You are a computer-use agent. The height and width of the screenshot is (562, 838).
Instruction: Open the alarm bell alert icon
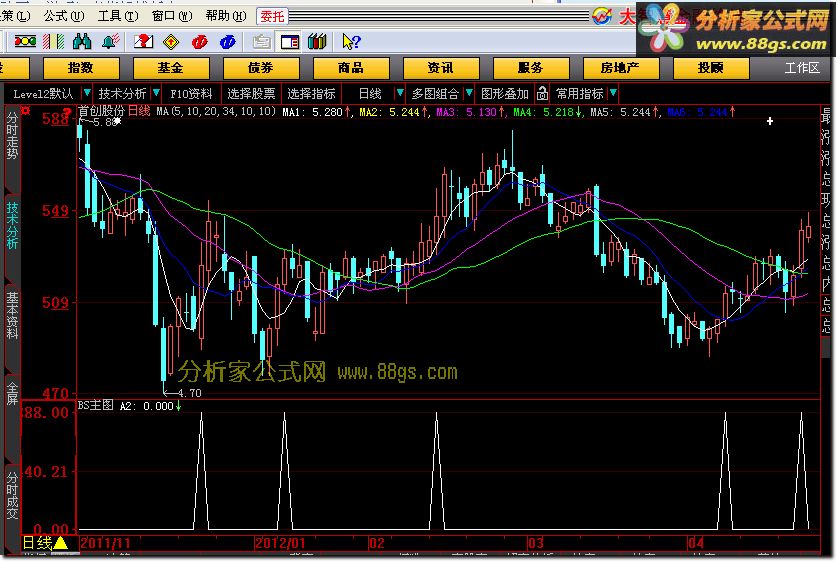click(111, 41)
